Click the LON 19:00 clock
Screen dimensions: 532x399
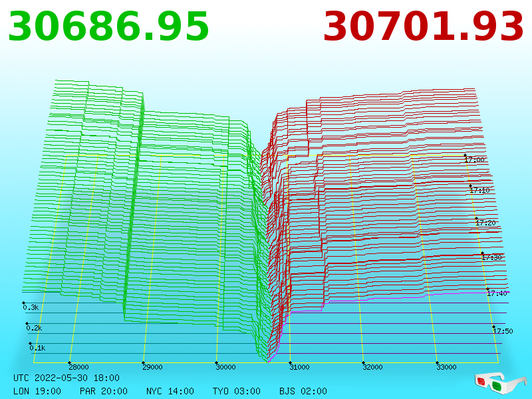pyautogui.click(x=37, y=391)
